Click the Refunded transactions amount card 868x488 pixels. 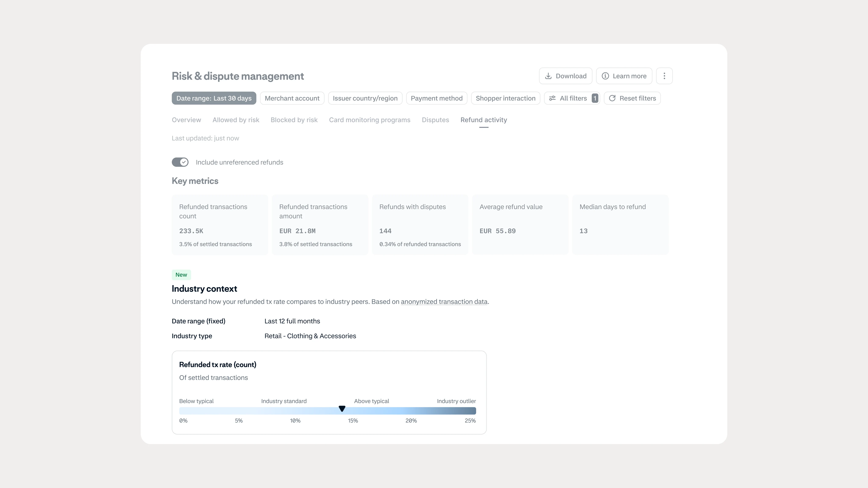pos(320,224)
